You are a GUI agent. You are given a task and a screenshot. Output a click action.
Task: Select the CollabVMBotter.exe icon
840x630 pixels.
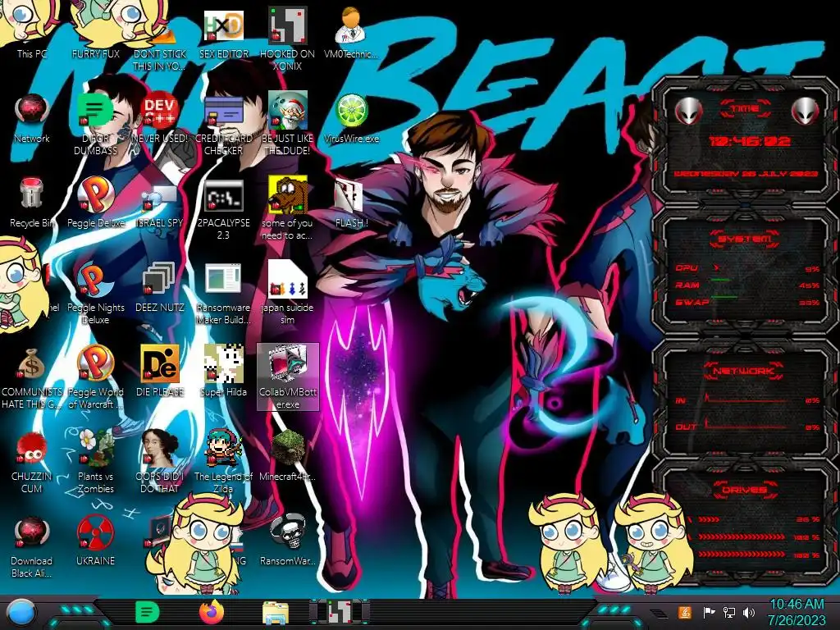[x=288, y=377]
